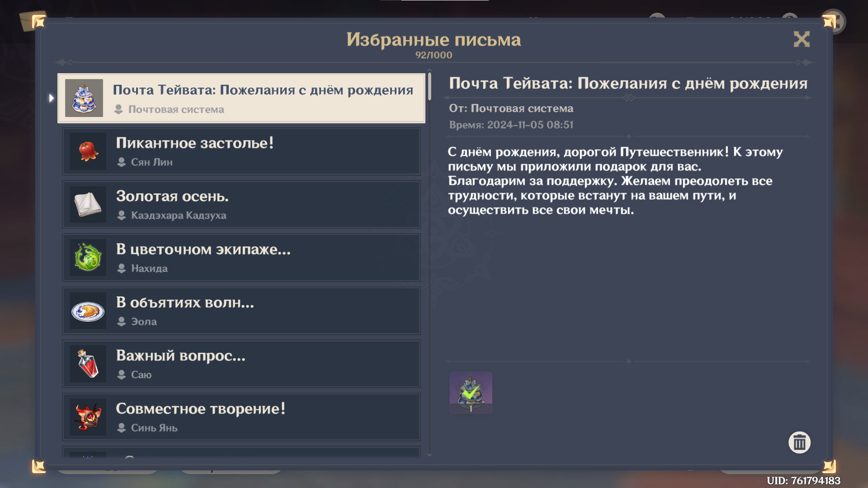Click the fiery mask icon of Синь Янь letter
The image size is (868, 488).
point(88,417)
